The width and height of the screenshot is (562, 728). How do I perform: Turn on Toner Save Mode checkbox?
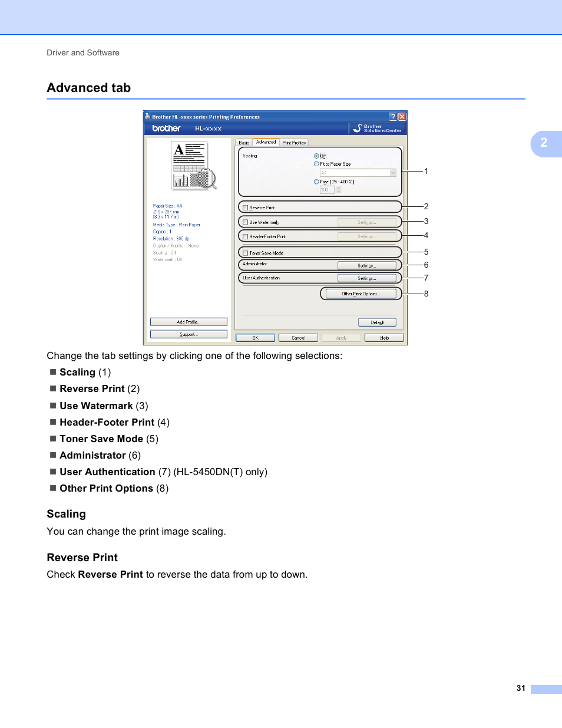point(246,253)
